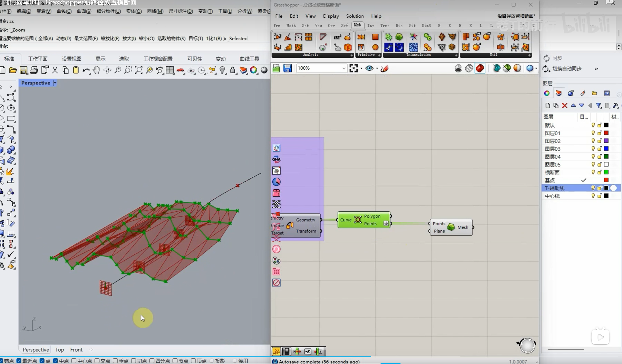This screenshot has width=622, height=364.
Task: Open the 100% zoom level dropdown
Action: point(344,68)
